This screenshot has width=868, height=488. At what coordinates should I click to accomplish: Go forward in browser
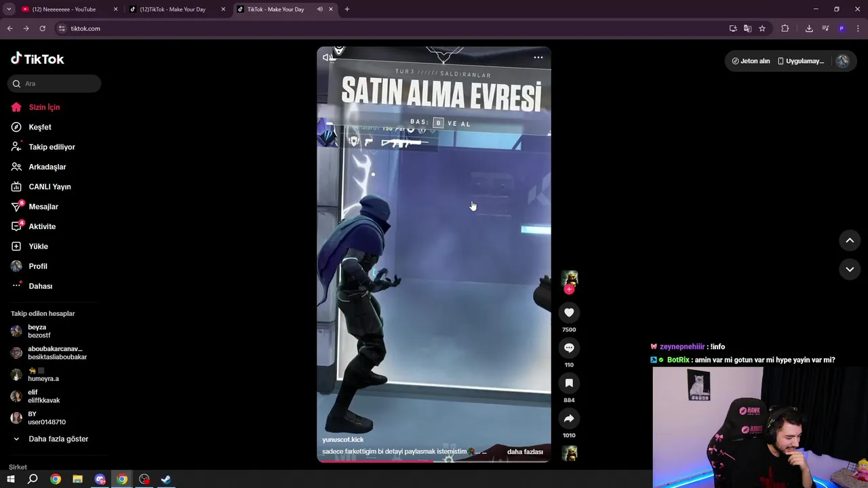tap(26, 28)
